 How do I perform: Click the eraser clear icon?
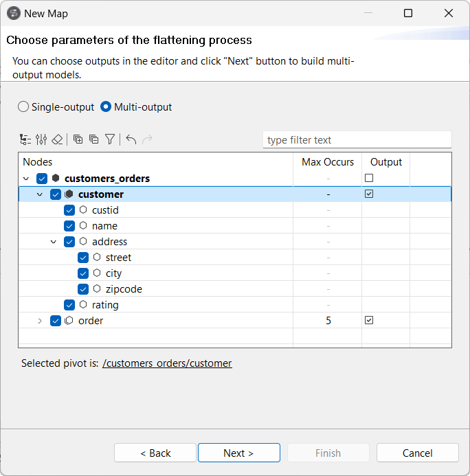57,139
